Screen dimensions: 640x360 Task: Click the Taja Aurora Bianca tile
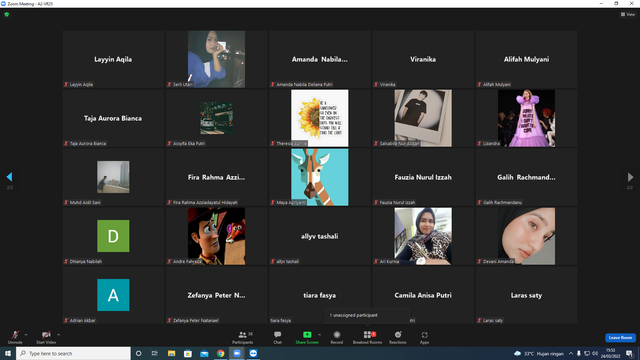113,118
